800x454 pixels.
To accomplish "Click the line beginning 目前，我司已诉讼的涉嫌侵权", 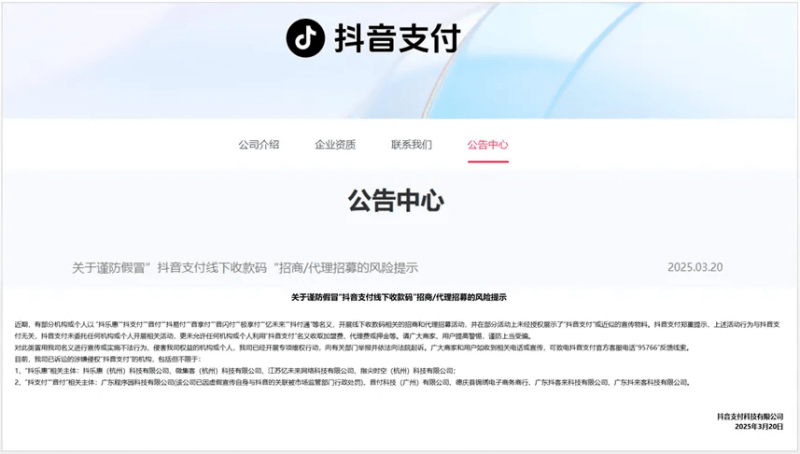I will (108, 359).
